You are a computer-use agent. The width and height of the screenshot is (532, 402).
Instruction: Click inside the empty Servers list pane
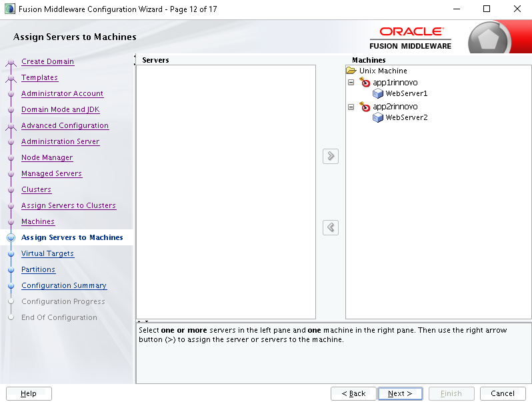226,192
